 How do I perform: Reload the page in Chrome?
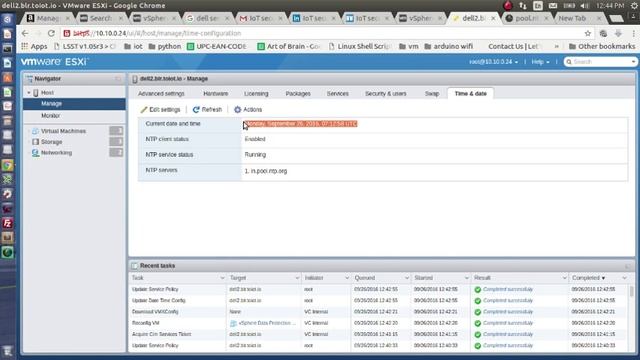click(x=51, y=33)
